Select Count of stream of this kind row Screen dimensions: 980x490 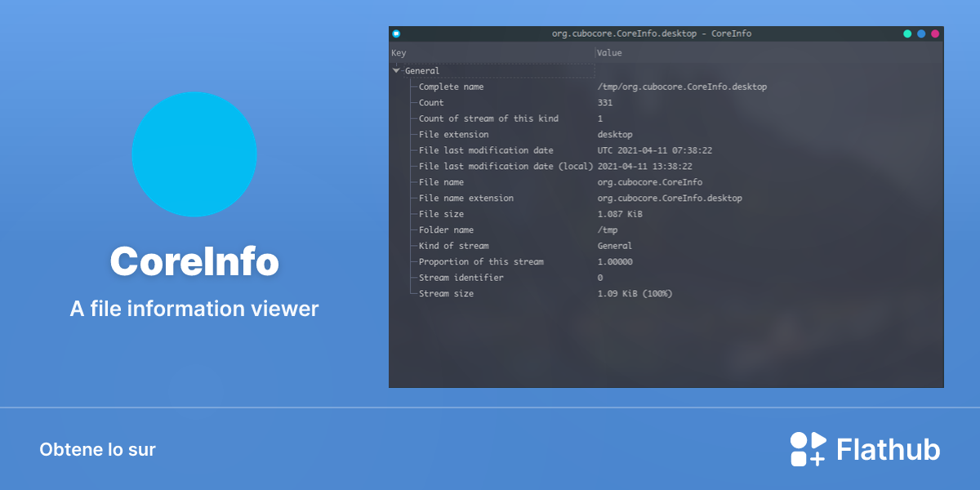pyautogui.click(x=666, y=118)
